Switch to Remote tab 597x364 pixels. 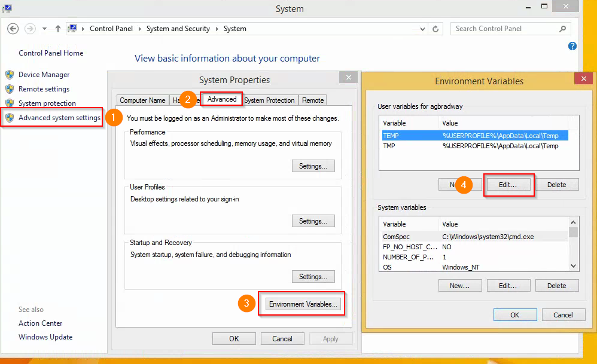tap(313, 100)
